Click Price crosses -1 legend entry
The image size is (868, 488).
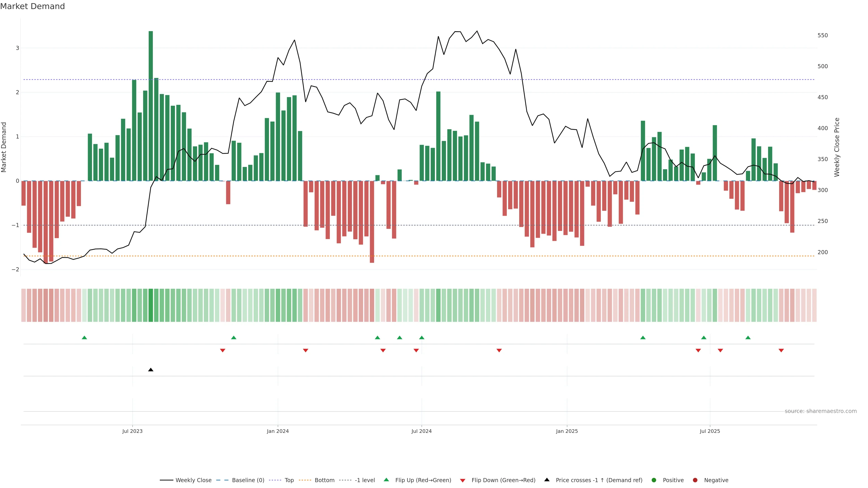[x=599, y=480]
